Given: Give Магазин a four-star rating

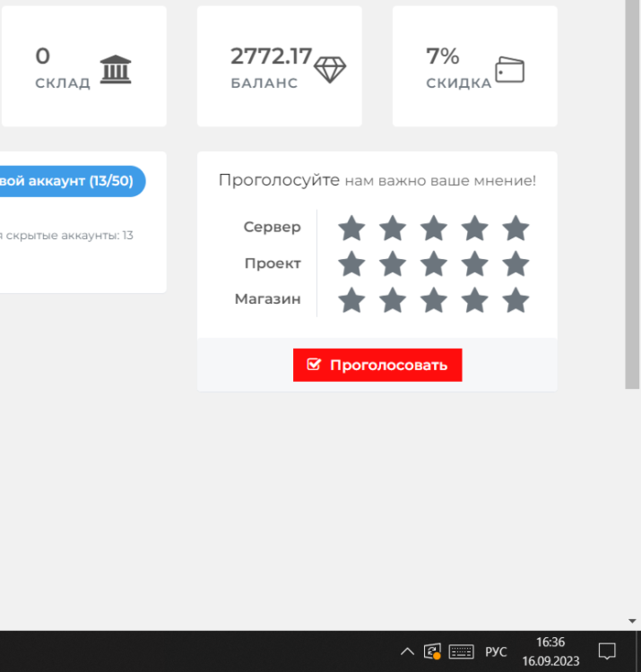Looking at the screenshot, I should tap(474, 300).
